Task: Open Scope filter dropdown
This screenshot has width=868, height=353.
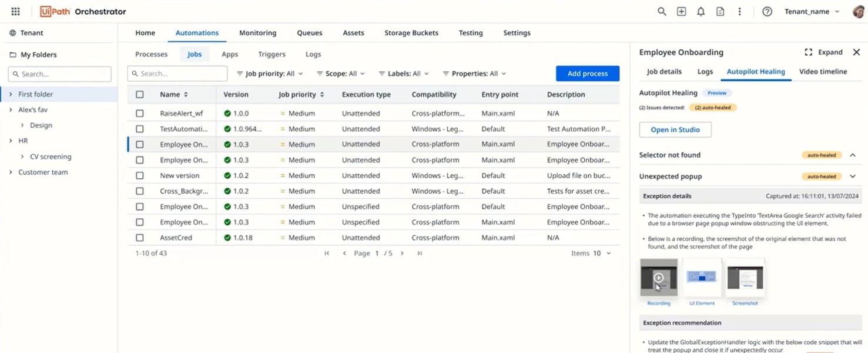Action: (341, 74)
